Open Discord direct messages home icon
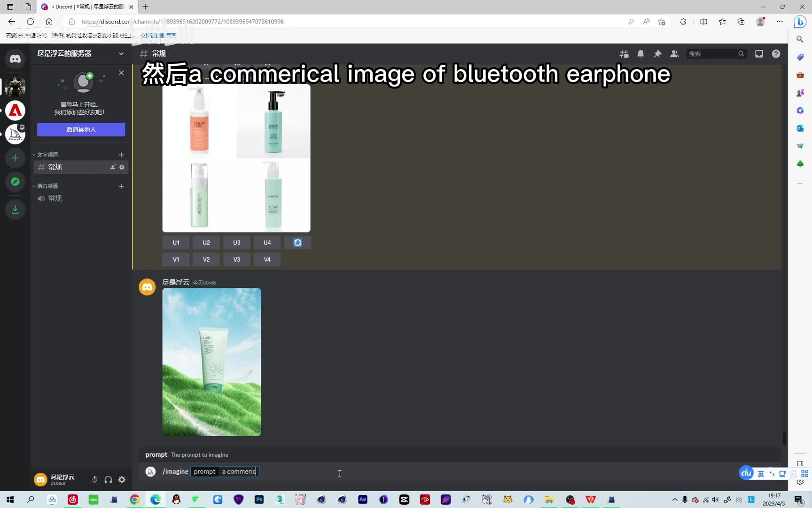This screenshot has height=508, width=812. (15, 59)
